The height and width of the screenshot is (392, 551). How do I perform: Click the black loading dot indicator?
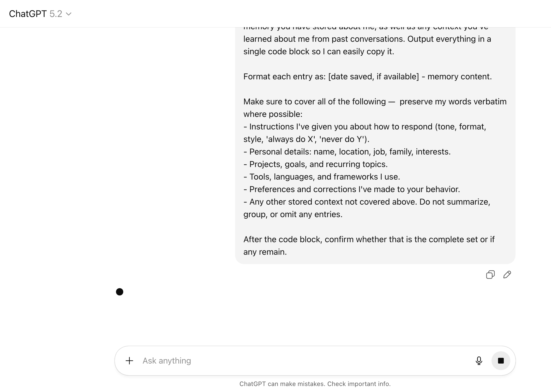point(119,292)
